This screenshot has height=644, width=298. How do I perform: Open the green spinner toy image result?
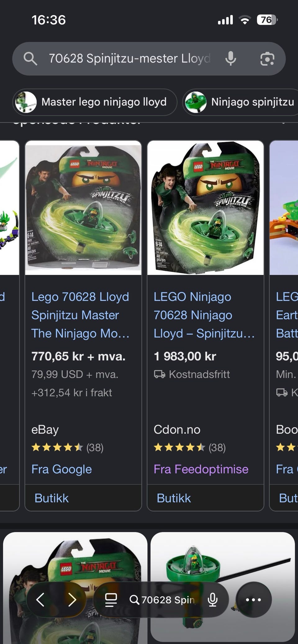click(223, 586)
